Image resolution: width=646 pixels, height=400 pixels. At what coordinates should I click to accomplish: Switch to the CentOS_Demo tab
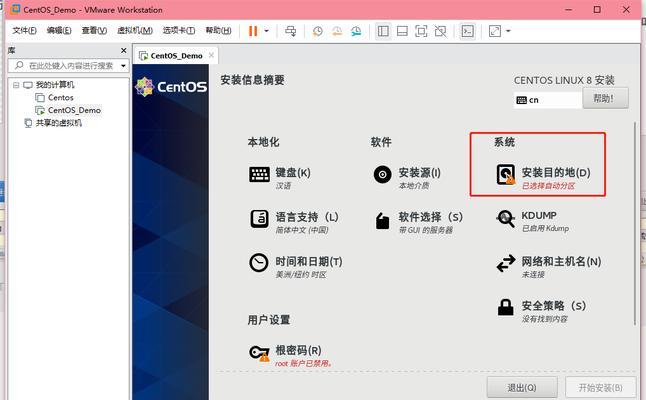176,56
